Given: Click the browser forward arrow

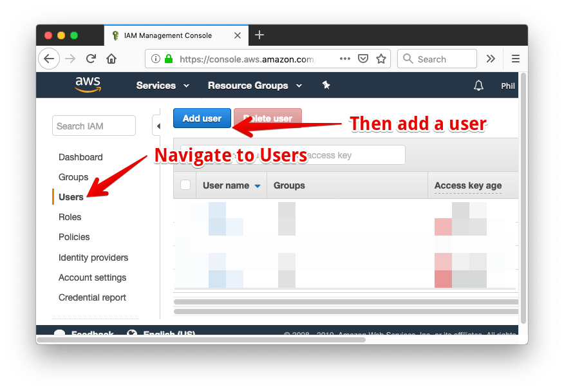Looking at the screenshot, I should tap(71, 59).
